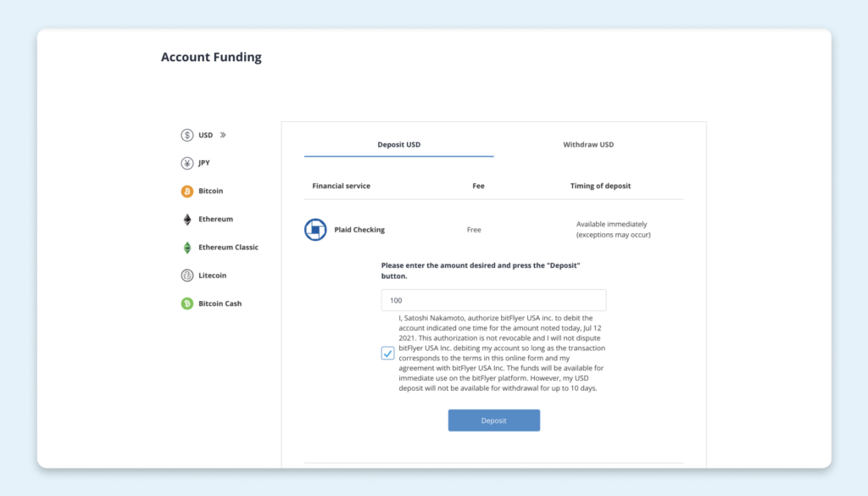Select USD in the currency sidebar

coord(205,135)
